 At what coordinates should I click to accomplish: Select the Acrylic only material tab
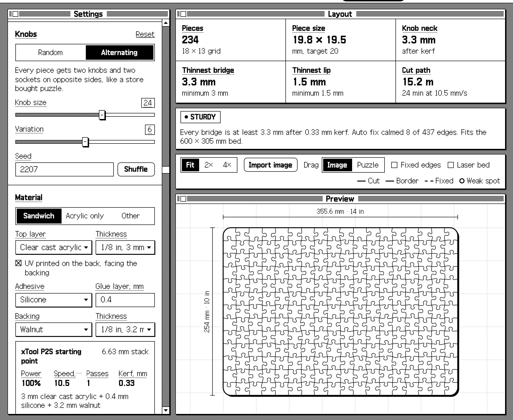[85, 216]
